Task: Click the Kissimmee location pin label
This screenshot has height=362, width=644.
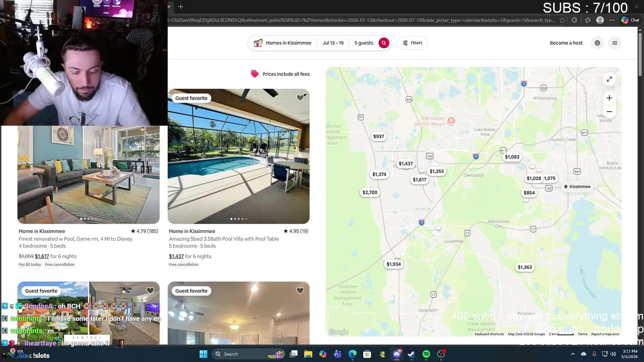Action: pyautogui.click(x=577, y=187)
